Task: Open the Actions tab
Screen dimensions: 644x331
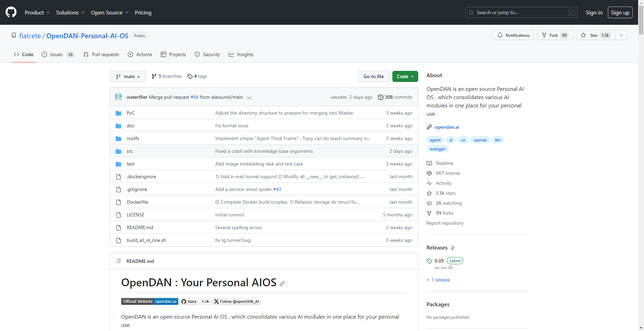Action: point(140,54)
